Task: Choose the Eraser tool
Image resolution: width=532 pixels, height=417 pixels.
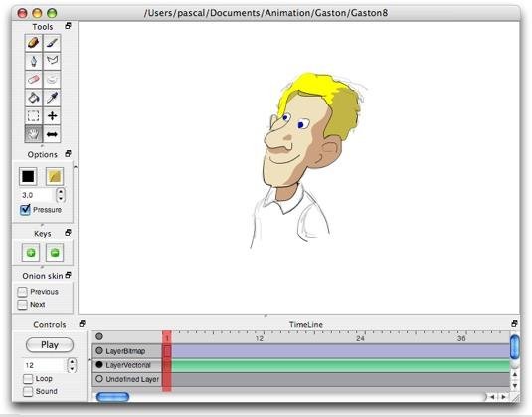Action: [x=33, y=80]
